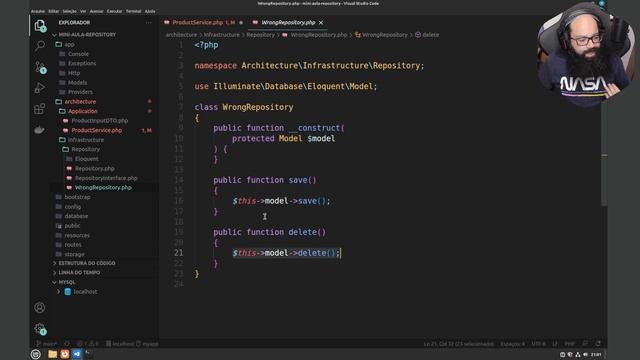Click the unsaved dot on ProductService.php tab
The width and height of the screenshot is (640, 360).
click(241, 22)
